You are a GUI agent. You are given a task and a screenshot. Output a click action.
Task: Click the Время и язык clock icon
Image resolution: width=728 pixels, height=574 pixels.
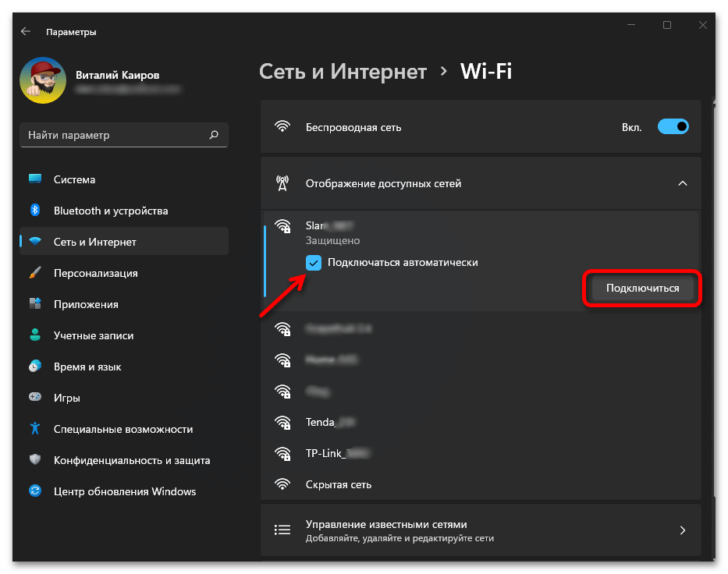point(35,366)
